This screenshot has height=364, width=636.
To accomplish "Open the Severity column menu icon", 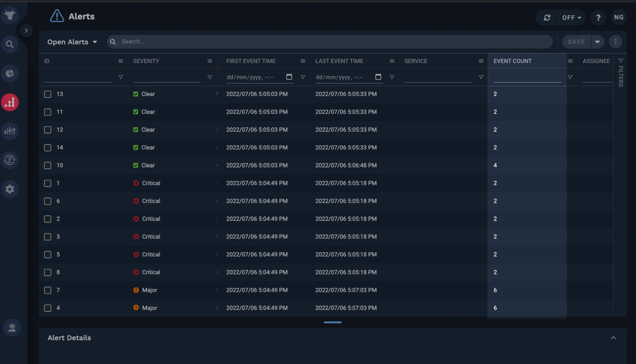I will pyautogui.click(x=210, y=61).
